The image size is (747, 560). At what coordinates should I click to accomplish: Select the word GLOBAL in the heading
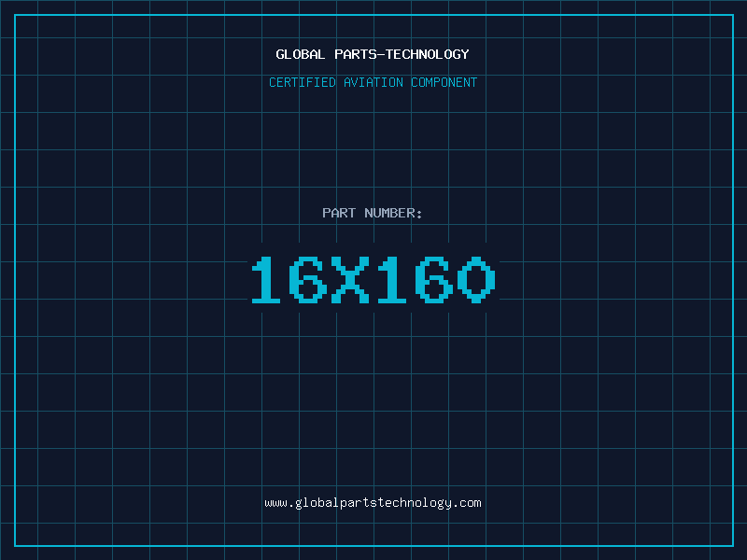(x=300, y=54)
